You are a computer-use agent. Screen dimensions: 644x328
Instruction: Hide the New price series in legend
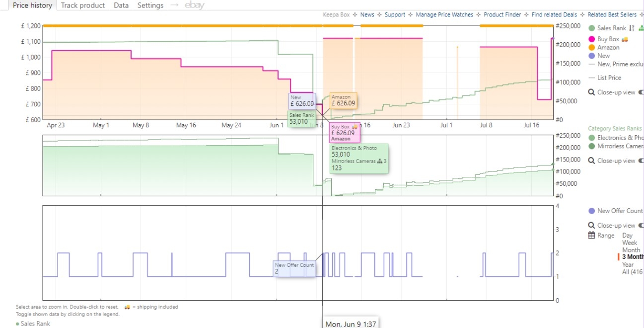click(591, 56)
